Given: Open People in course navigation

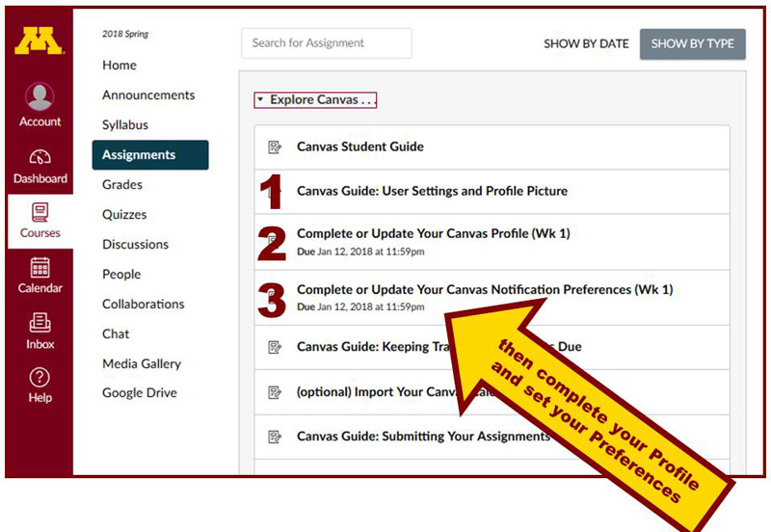Looking at the screenshot, I should click(x=121, y=275).
